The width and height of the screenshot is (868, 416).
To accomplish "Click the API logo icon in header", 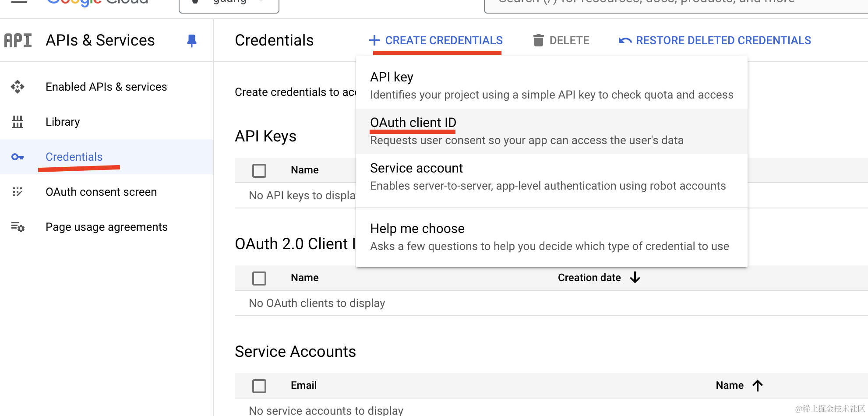I will pyautogui.click(x=18, y=41).
